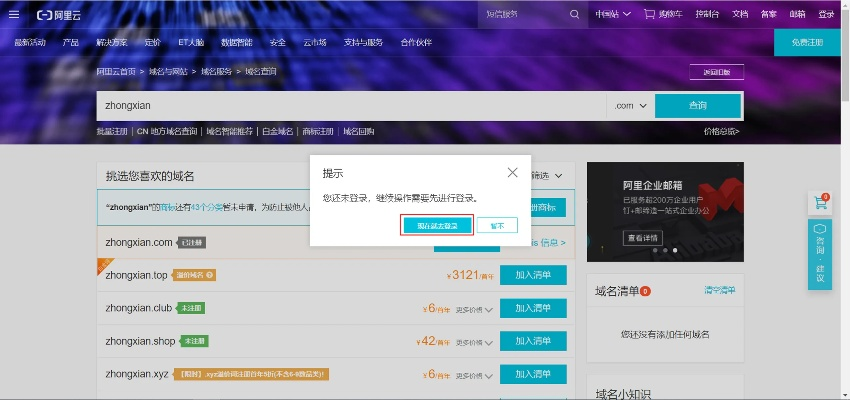The height and width of the screenshot is (400, 850).
Task: Focus the zhongxian domain search field
Action: pyautogui.click(x=351, y=106)
